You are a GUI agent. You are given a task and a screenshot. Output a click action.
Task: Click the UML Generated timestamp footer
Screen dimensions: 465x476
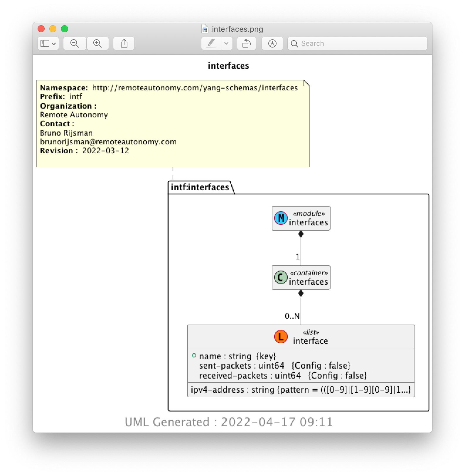pyautogui.click(x=229, y=422)
